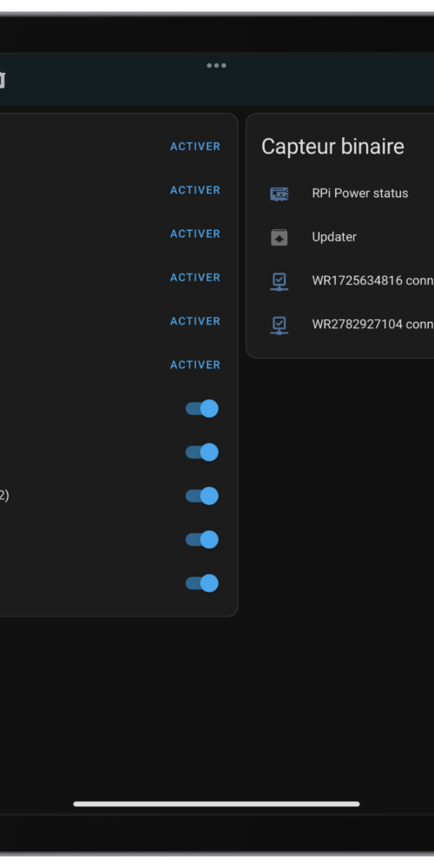
Task: Click the WR1725634816 connectivity icon
Action: click(279, 281)
